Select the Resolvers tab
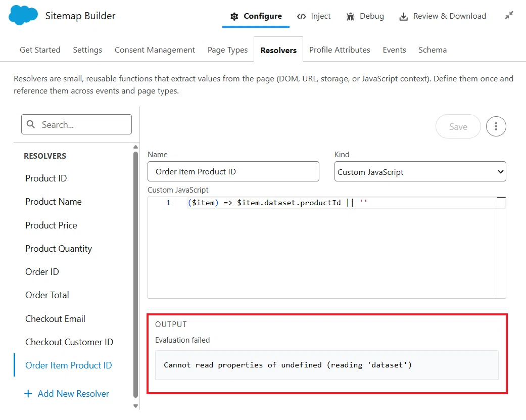 [x=278, y=50]
